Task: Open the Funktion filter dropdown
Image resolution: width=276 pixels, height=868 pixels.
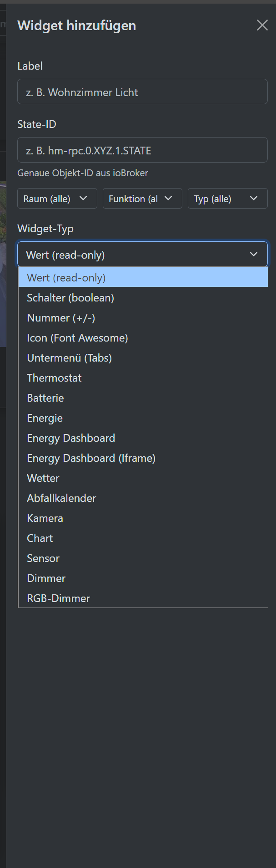Action: (x=142, y=199)
